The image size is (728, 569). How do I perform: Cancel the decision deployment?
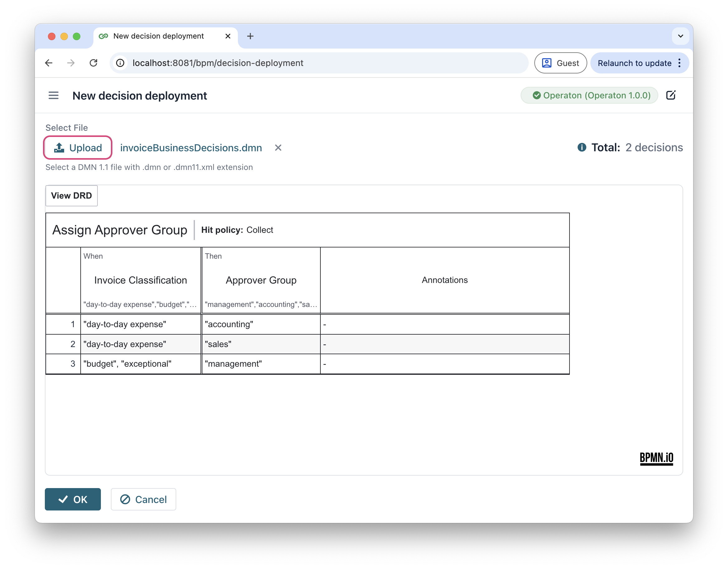pos(143,499)
